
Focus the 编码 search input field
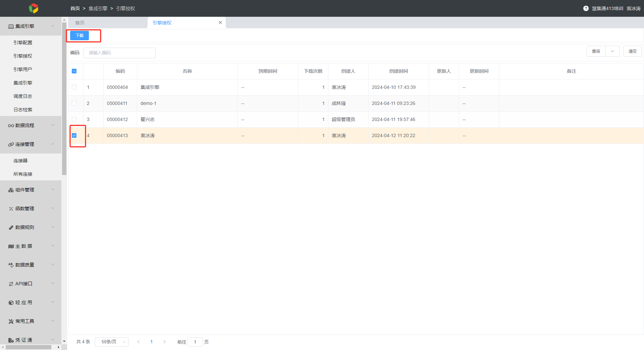coord(119,53)
